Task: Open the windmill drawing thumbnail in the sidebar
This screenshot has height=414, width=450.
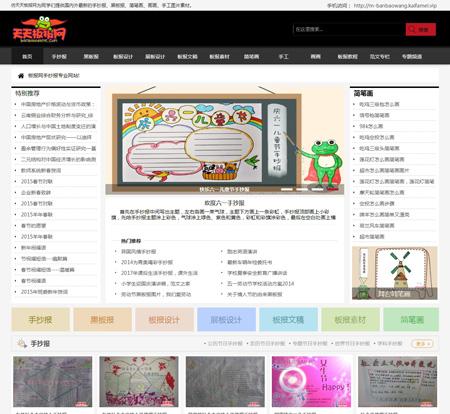Action: click(x=395, y=273)
